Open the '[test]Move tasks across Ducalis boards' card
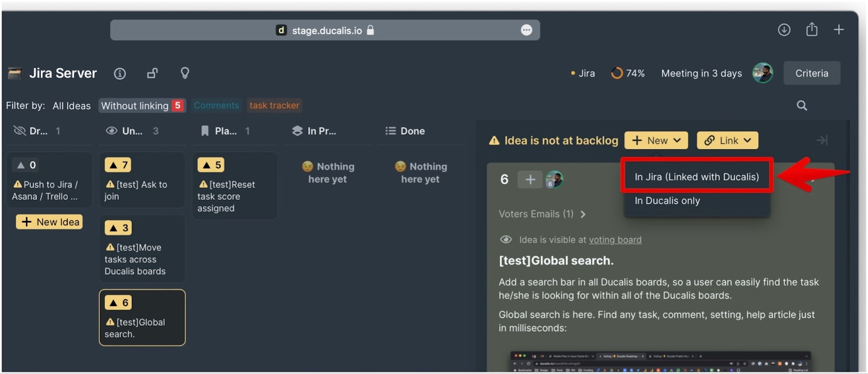The height and width of the screenshot is (374, 868). click(142, 249)
